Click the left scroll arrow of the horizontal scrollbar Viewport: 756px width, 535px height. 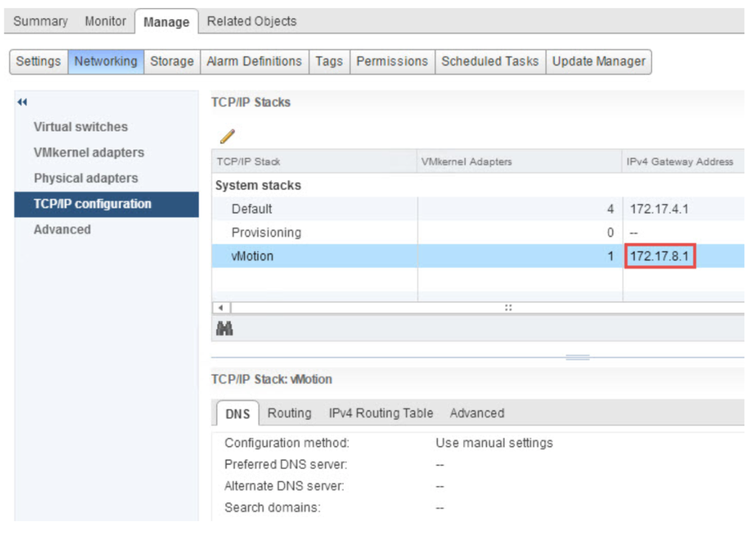(x=221, y=307)
